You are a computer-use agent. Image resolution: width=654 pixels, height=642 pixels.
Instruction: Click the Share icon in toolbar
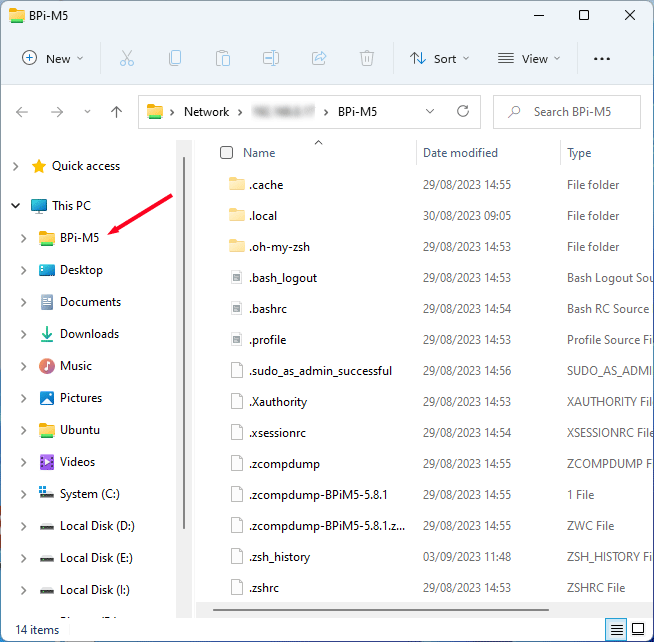point(319,59)
